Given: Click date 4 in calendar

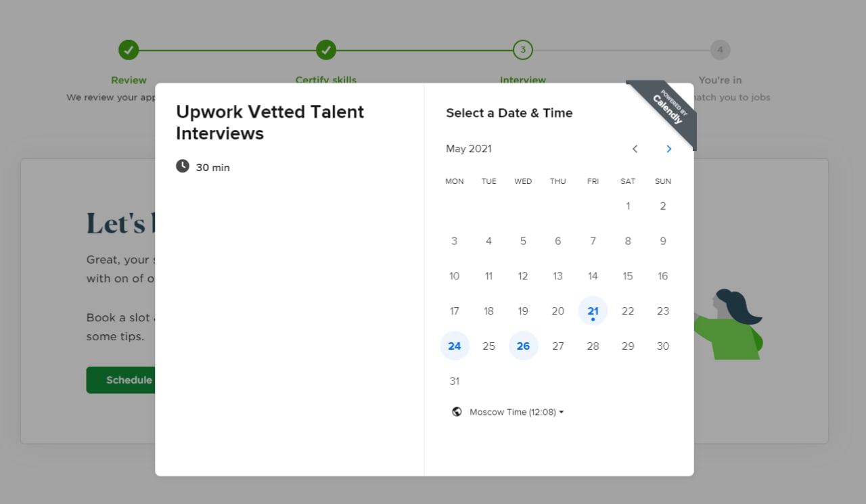Looking at the screenshot, I should pyautogui.click(x=488, y=241).
